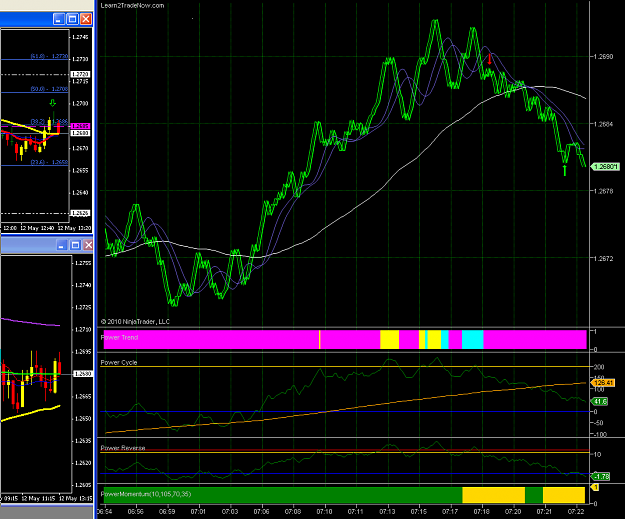Click the 1.2678 price axis label
The image size is (625, 519).
(603, 191)
